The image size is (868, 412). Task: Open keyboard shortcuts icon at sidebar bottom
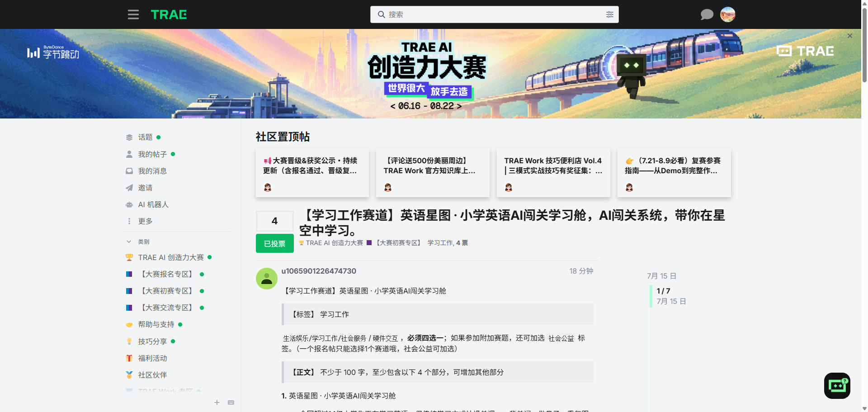231,403
